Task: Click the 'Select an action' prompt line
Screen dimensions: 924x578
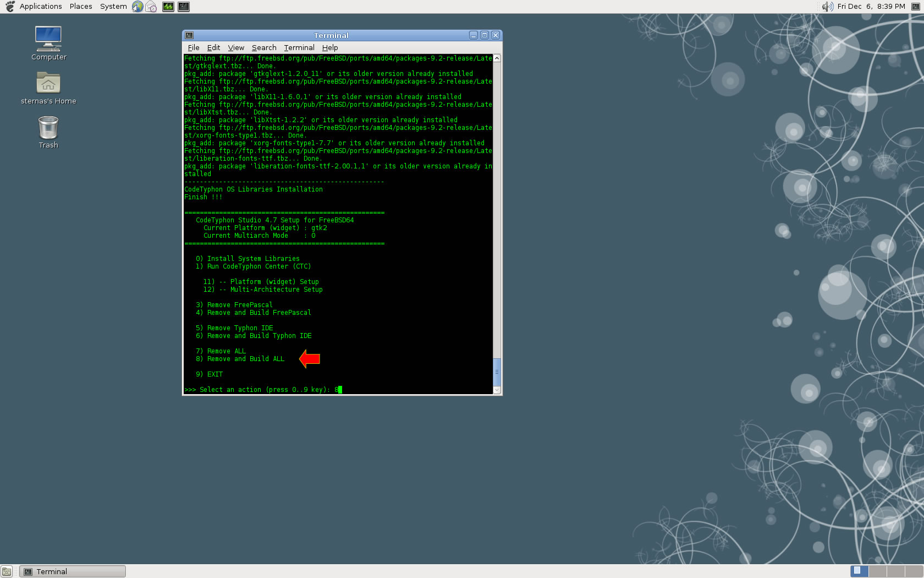Action: click(x=263, y=390)
